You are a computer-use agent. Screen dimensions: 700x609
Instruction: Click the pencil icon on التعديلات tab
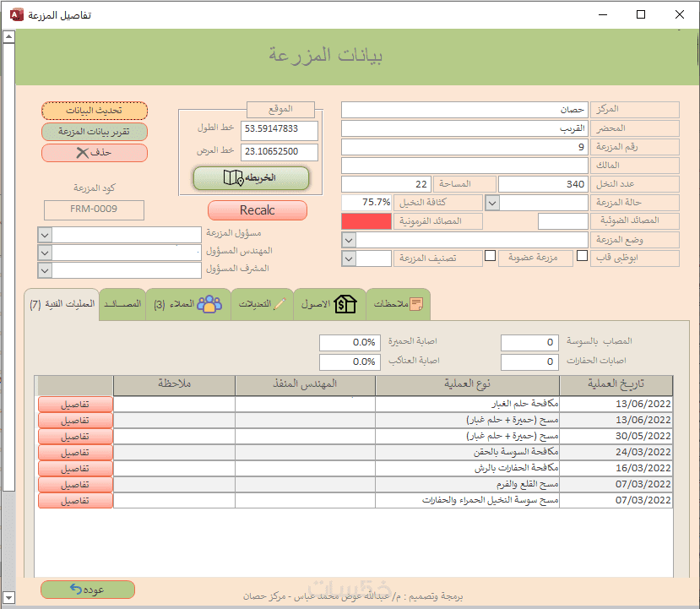click(x=279, y=304)
